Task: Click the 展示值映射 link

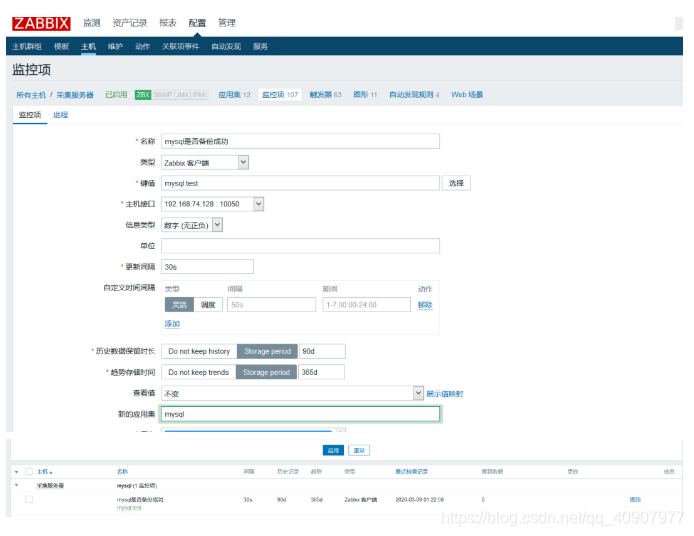Action: click(x=444, y=394)
